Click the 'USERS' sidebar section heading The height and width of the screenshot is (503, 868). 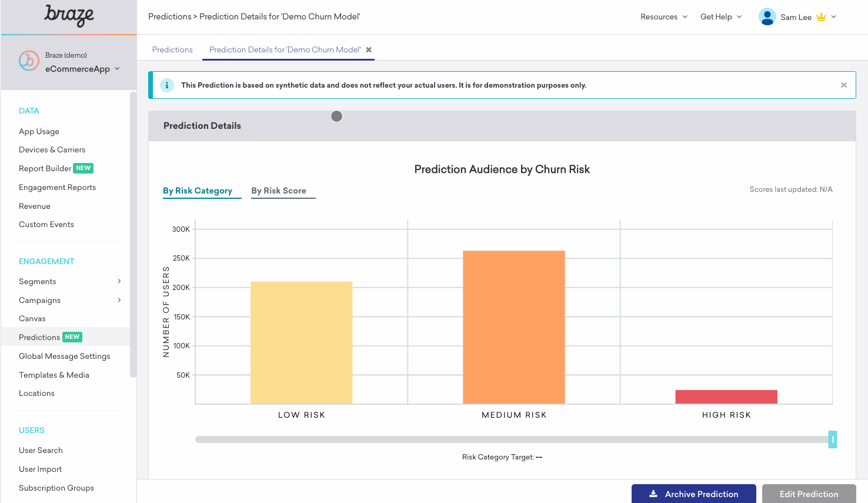[x=32, y=431]
